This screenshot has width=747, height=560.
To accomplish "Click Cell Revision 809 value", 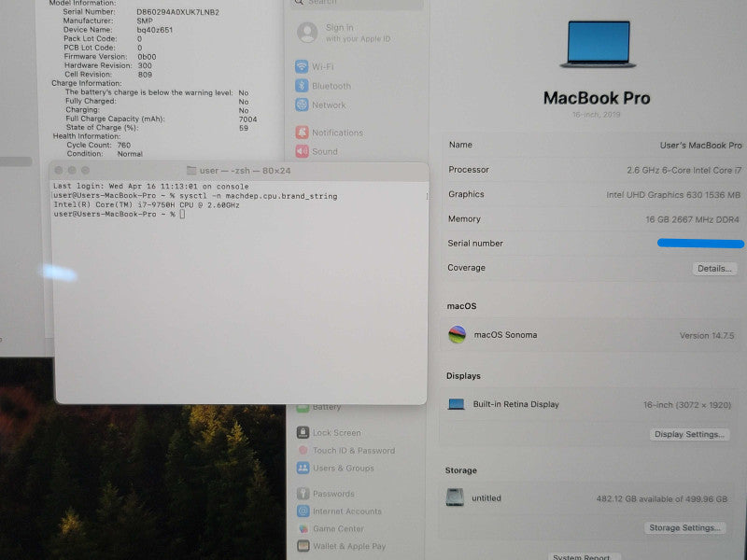I will click(145, 75).
